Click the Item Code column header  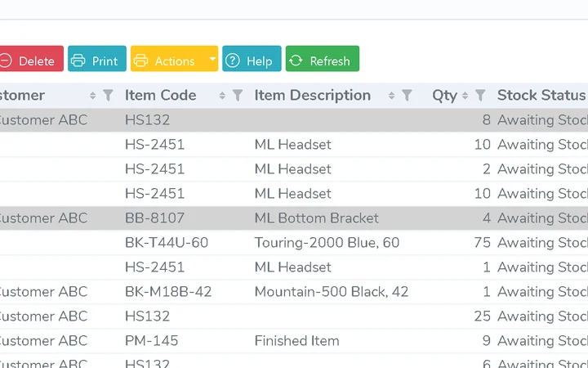tap(161, 96)
